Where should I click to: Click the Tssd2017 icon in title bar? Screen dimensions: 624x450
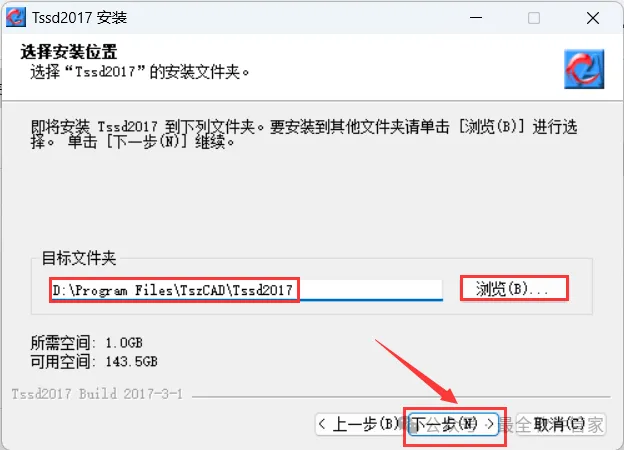pyautogui.click(x=16, y=17)
